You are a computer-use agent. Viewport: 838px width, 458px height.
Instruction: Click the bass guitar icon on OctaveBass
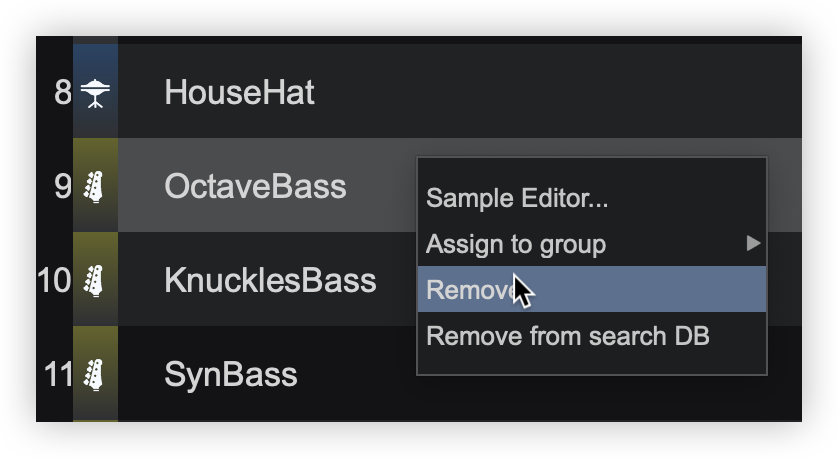click(95, 187)
